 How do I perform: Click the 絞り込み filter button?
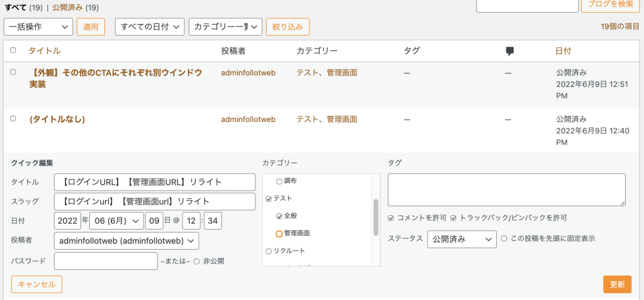(x=287, y=26)
